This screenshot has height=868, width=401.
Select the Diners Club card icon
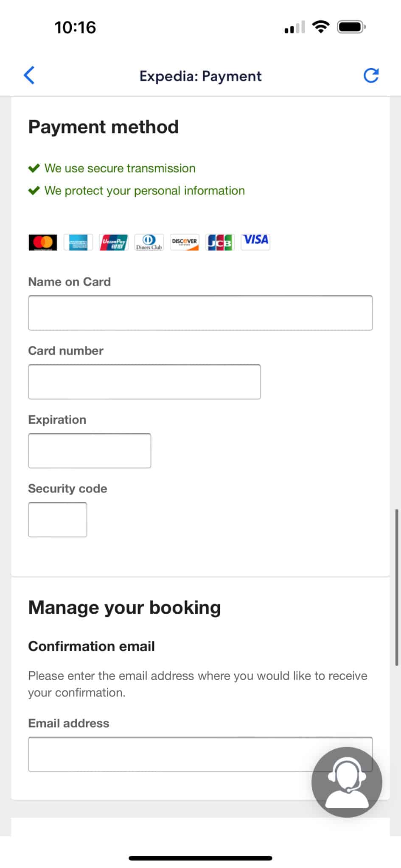tap(149, 242)
